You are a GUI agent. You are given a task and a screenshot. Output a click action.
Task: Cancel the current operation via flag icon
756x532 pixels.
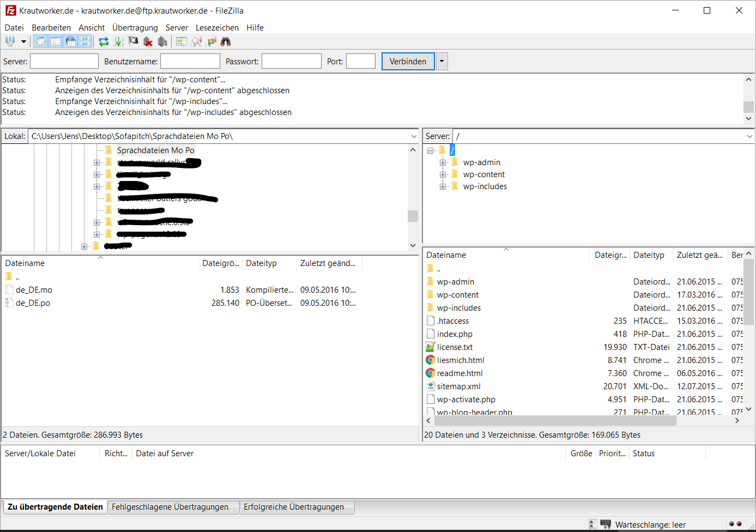tap(133, 41)
